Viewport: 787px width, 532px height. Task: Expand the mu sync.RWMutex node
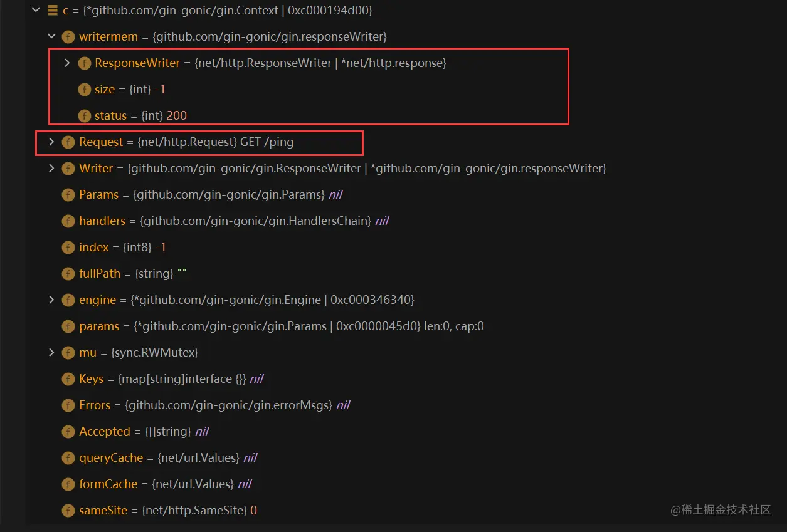(51, 353)
